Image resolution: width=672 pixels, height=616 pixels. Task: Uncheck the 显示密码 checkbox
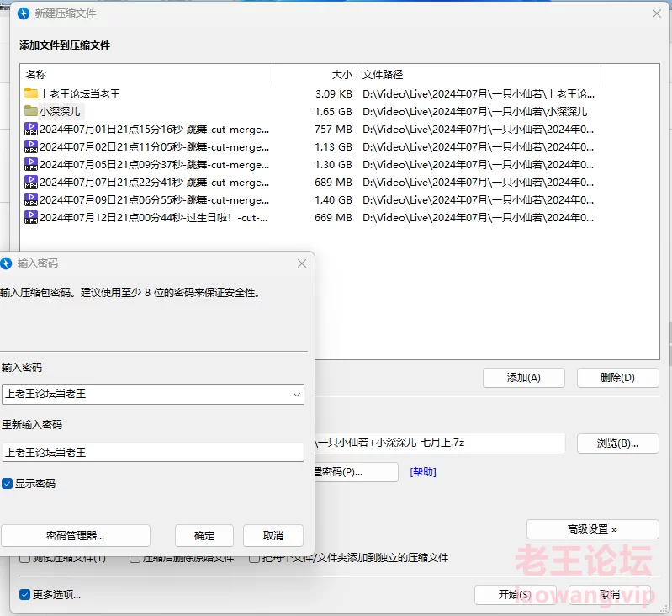[x=8, y=484]
